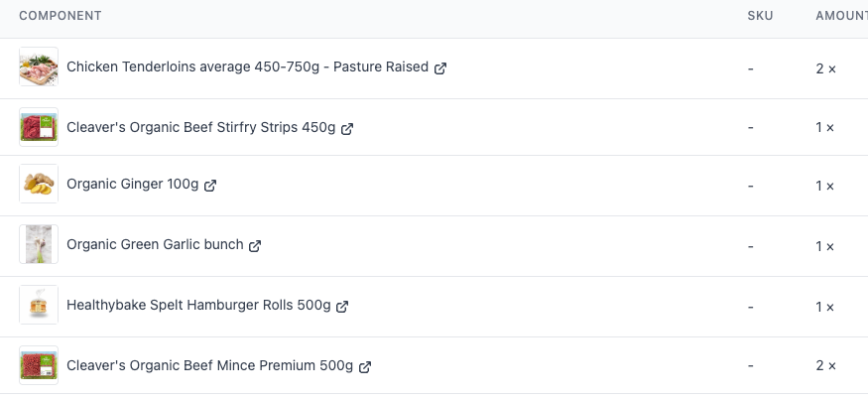Open external link icon beside Organic Green Garlic bunch
Viewport: 868px width, 399px height.
255,246
